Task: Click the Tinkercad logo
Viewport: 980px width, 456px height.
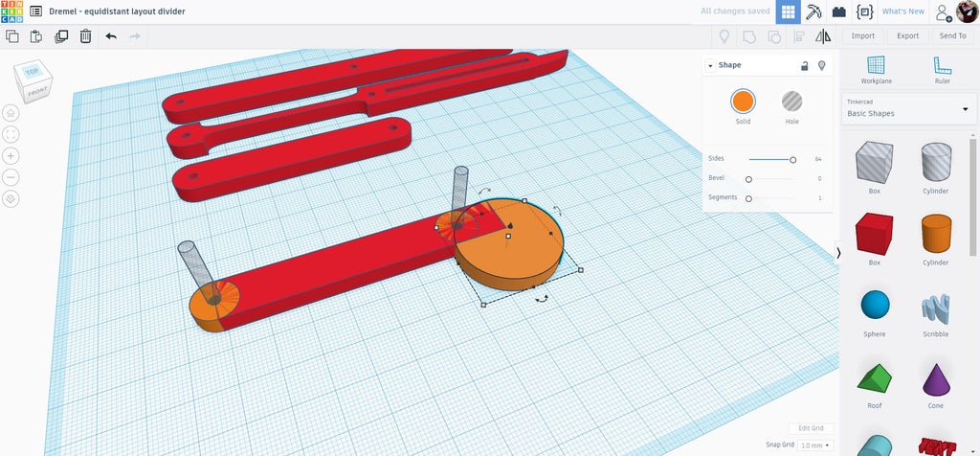Action: coord(11,11)
